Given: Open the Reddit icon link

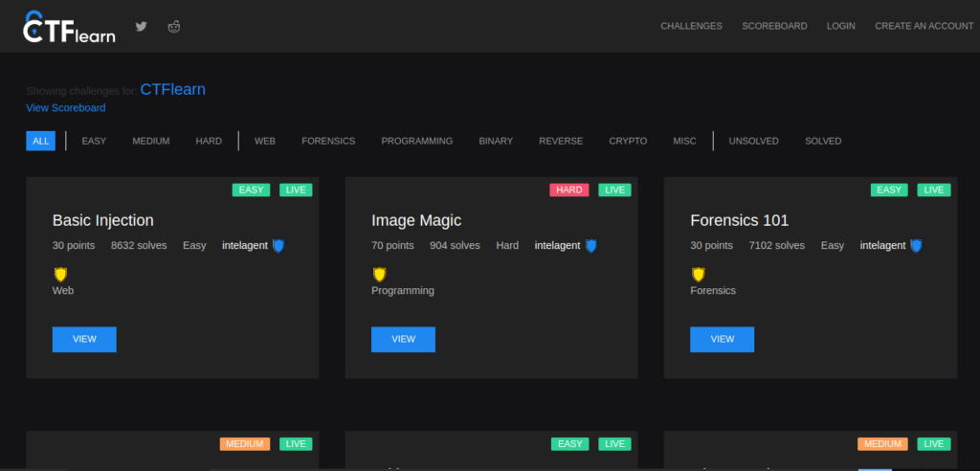Looking at the screenshot, I should point(173,26).
